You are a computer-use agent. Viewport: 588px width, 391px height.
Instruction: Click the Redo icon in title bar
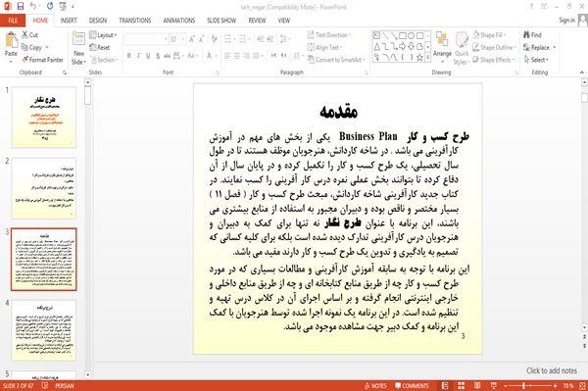pos(50,6)
